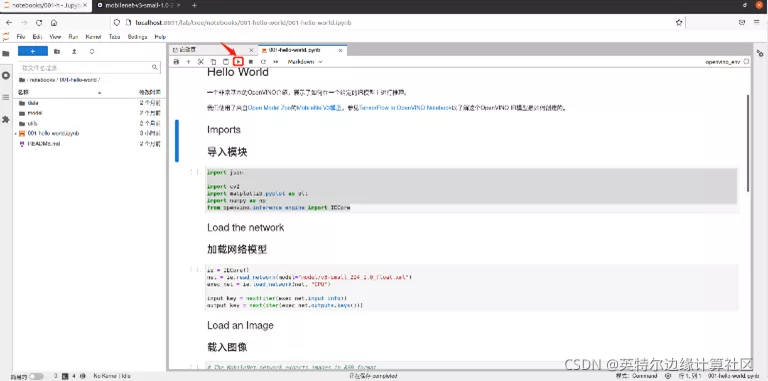Open a new browser tab with plus
Screen dimensions: 768x381
pyautogui.click(x=194, y=5)
